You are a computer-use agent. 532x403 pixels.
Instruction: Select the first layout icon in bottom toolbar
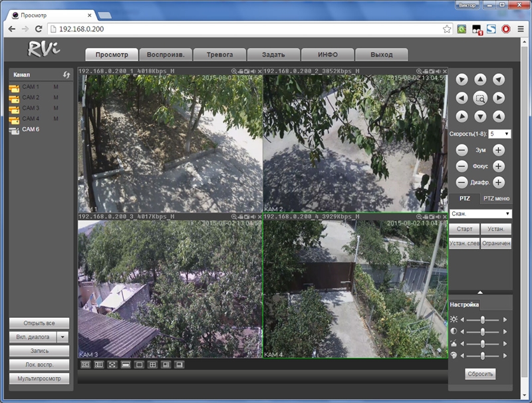[x=85, y=364]
